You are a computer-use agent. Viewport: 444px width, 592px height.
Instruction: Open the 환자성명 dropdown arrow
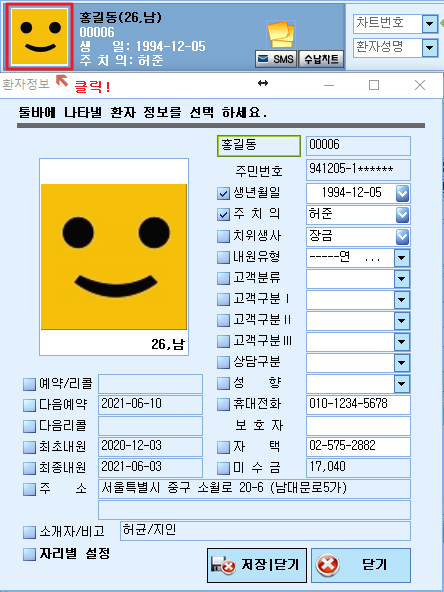(430, 48)
